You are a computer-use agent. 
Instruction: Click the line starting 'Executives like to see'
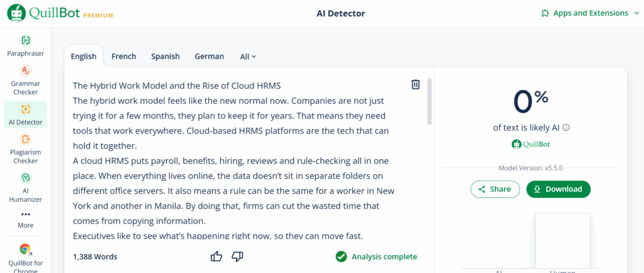point(218,236)
